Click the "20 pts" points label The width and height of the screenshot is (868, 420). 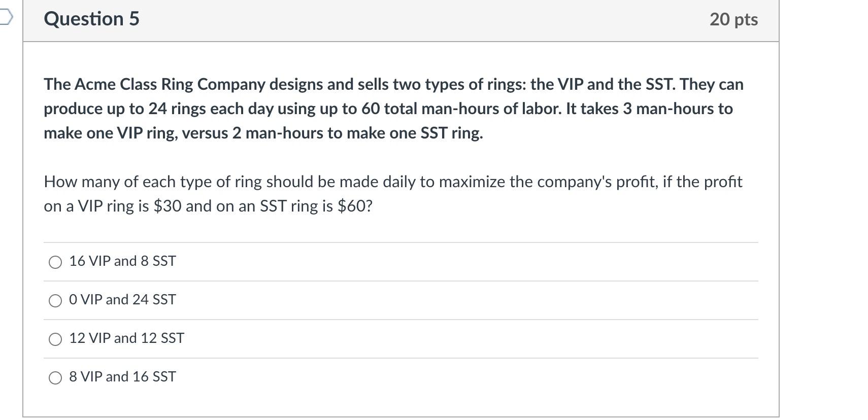[x=733, y=19]
